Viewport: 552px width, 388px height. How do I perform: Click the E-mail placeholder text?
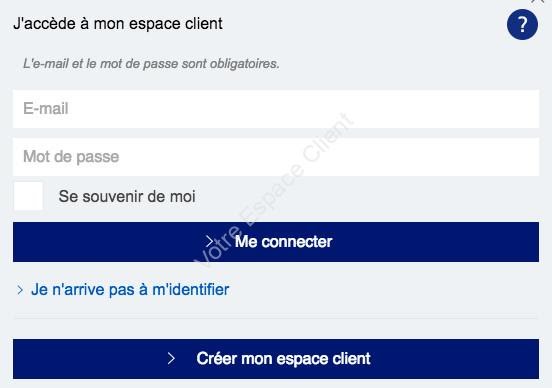(46, 108)
